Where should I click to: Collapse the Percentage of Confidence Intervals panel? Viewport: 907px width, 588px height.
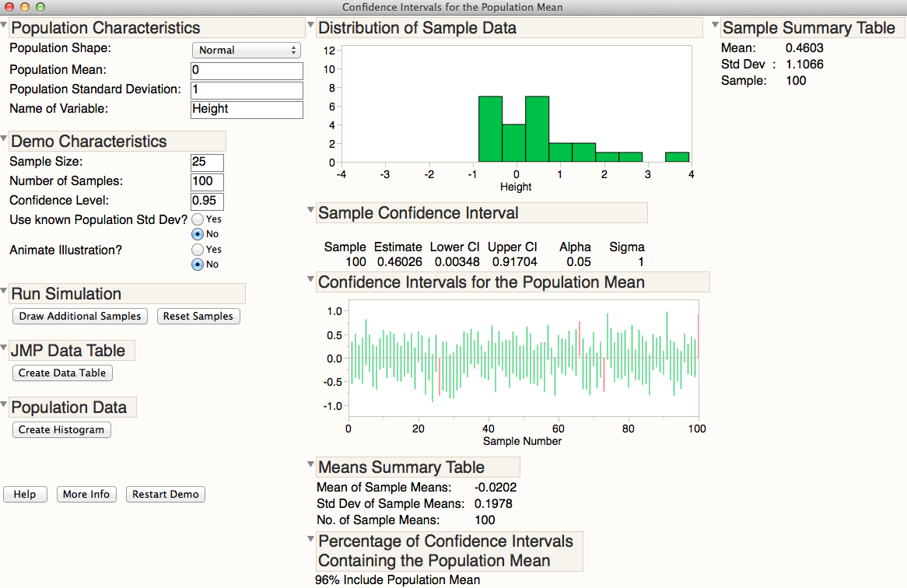click(x=311, y=537)
